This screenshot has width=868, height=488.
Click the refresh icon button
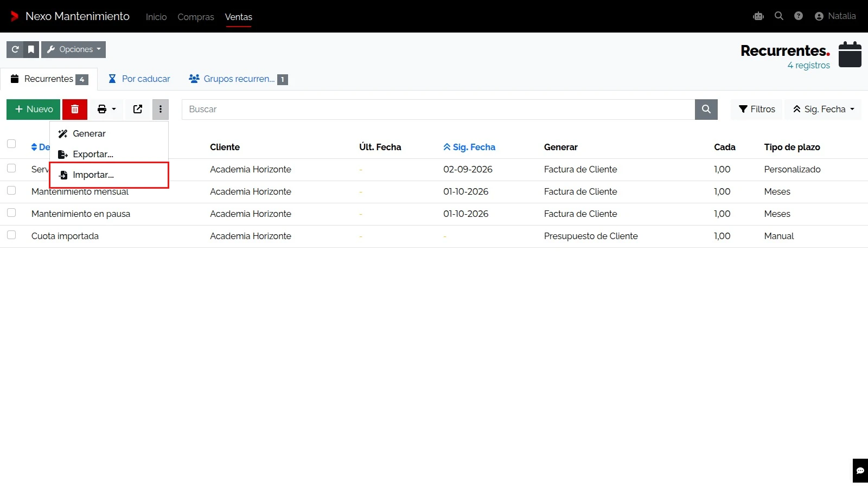(15, 49)
